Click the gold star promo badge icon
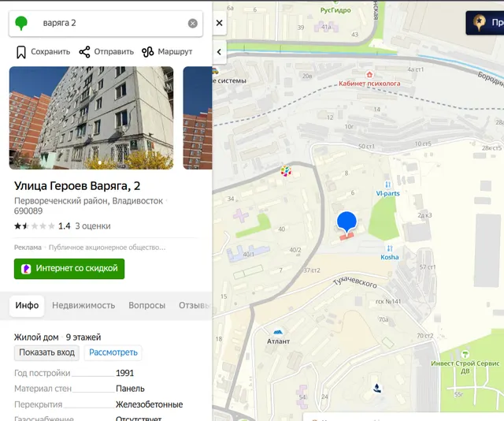 pos(480,23)
